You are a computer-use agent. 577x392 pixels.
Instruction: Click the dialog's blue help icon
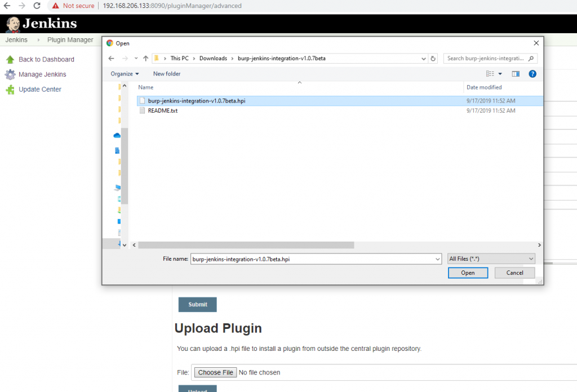coord(532,74)
